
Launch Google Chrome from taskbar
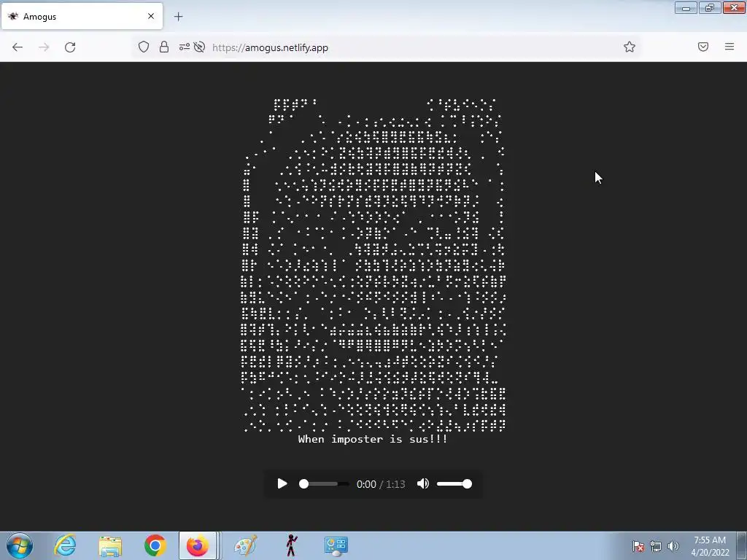(155, 545)
